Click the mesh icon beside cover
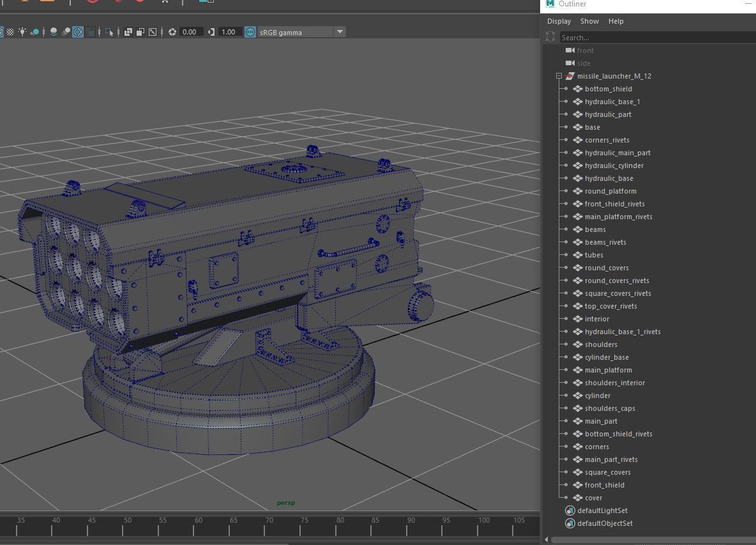The width and height of the screenshot is (756, 545). pyautogui.click(x=578, y=498)
